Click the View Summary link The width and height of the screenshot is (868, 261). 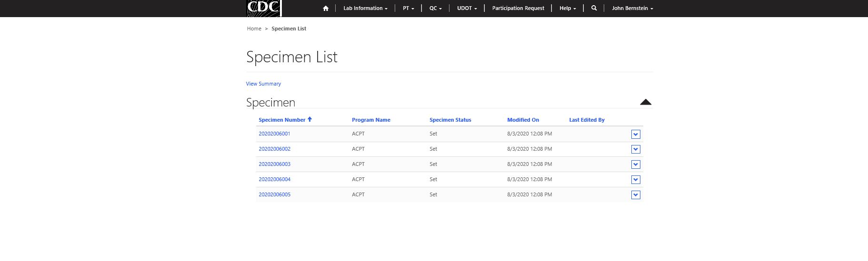pos(263,84)
